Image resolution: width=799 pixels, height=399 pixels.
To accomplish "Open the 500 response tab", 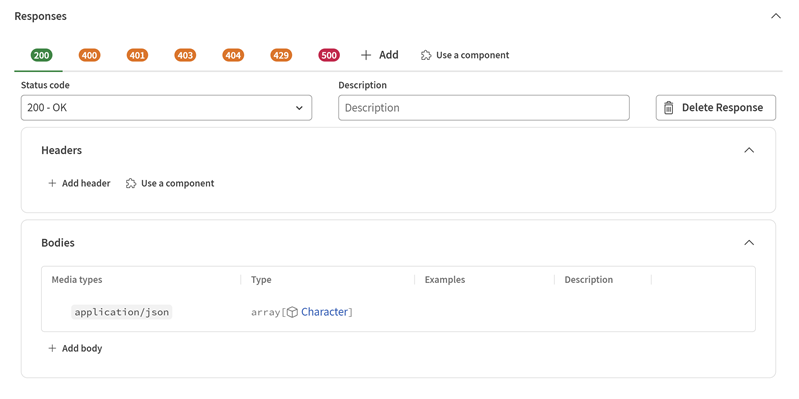I will 329,55.
